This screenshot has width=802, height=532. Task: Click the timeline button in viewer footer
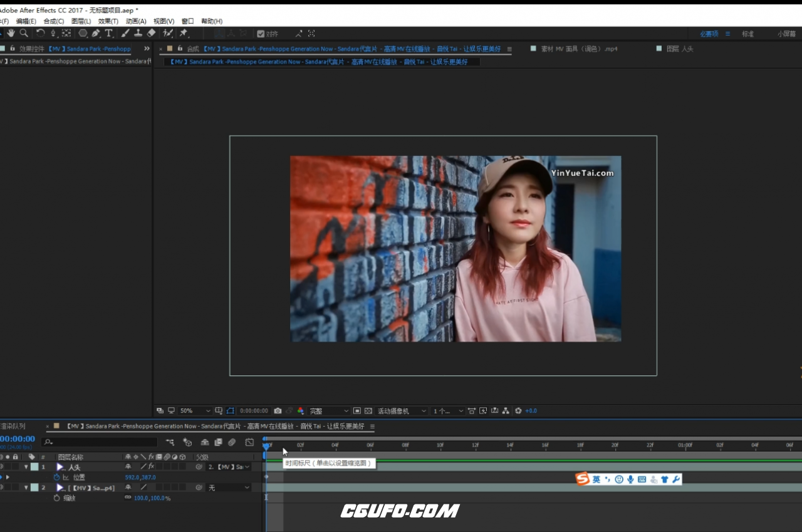[x=494, y=411]
